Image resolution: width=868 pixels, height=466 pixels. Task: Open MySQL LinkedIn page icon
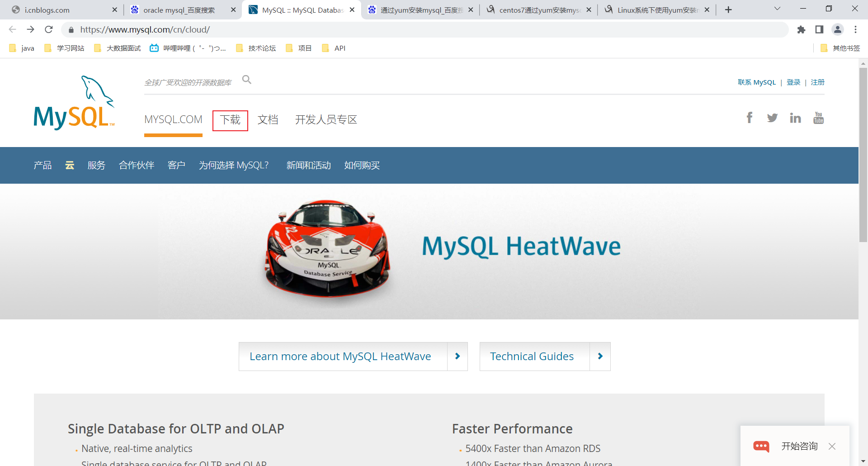795,118
